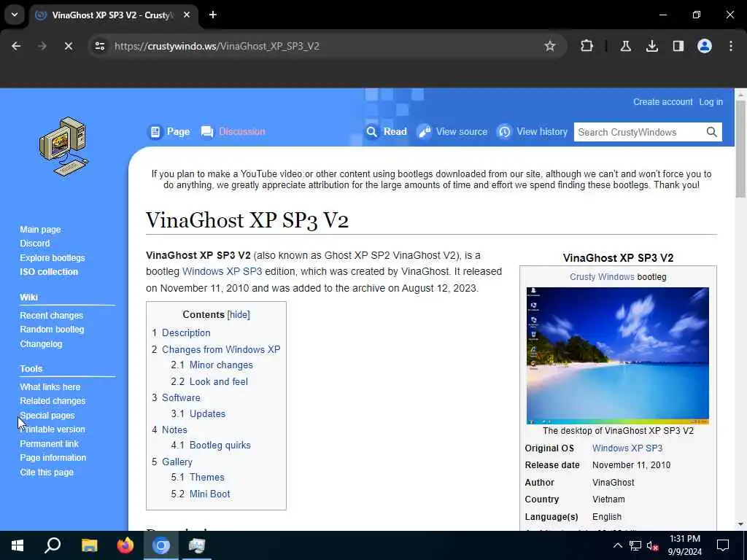The image size is (747, 560).
Task: Jump to Description in contents
Action: (x=186, y=332)
